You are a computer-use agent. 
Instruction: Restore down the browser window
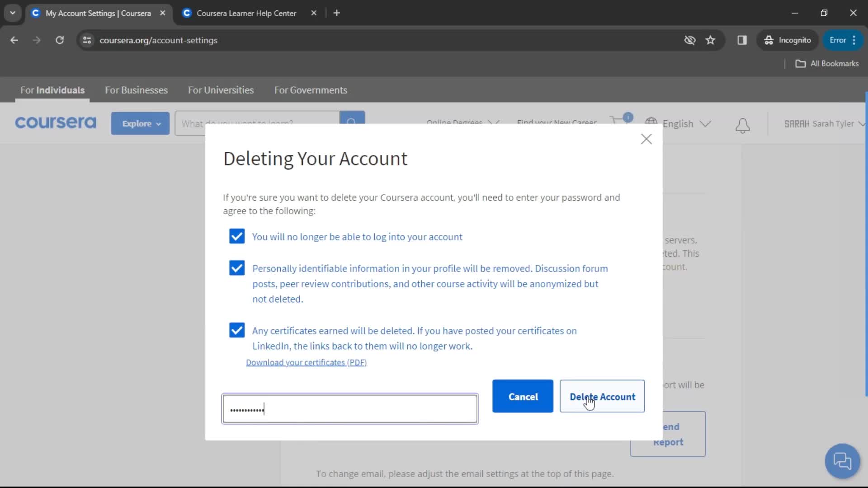point(824,13)
